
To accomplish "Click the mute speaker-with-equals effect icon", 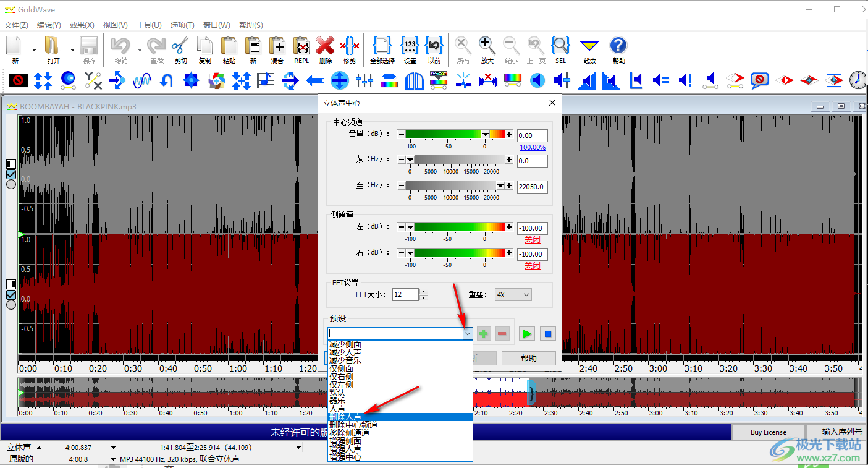I will [x=661, y=80].
